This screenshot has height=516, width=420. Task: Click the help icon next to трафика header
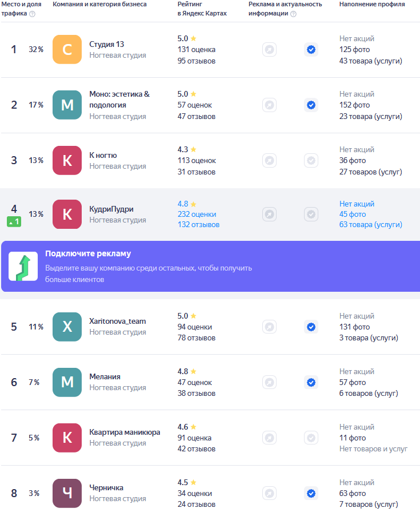pyautogui.click(x=32, y=14)
